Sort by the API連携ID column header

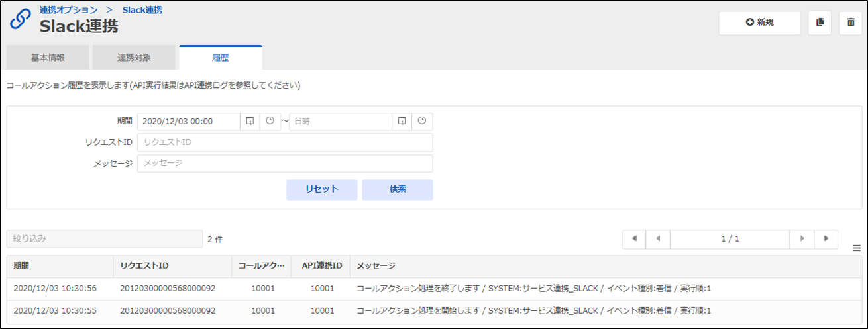(320, 266)
